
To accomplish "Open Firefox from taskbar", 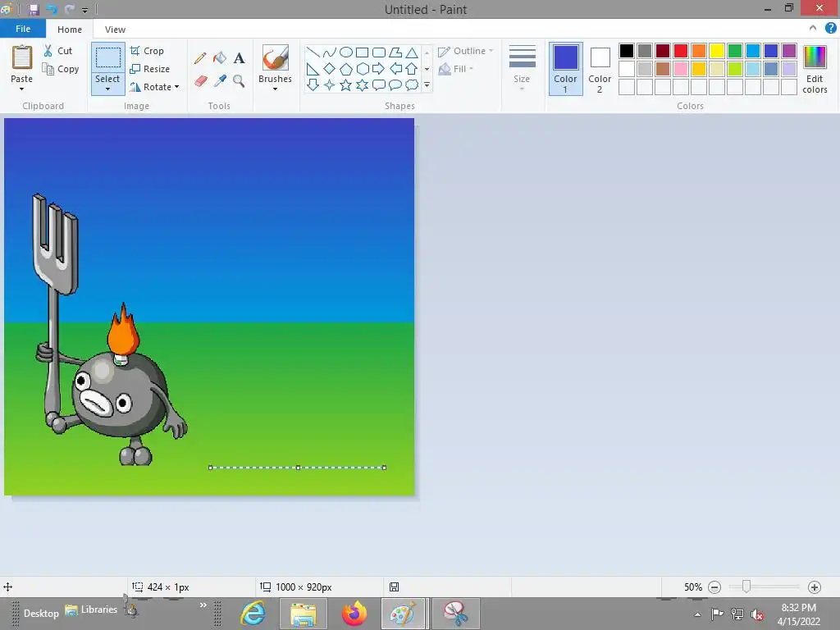I will point(354,614).
